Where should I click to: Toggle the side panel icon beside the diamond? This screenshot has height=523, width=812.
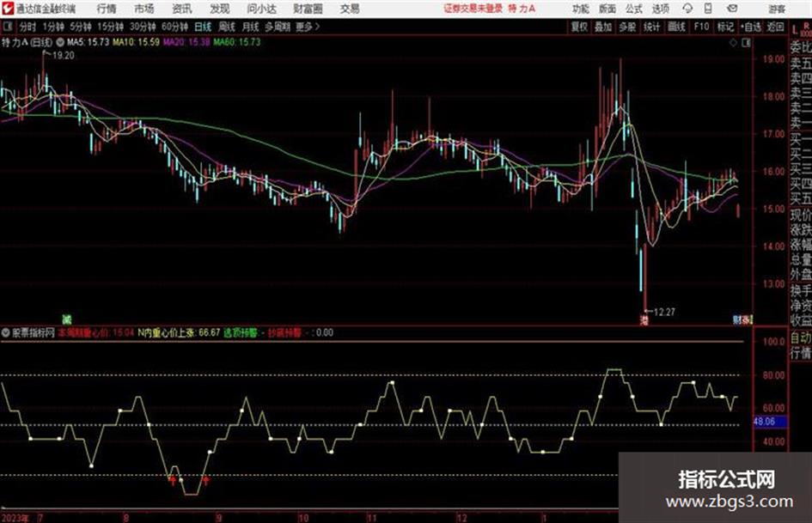[x=746, y=43]
